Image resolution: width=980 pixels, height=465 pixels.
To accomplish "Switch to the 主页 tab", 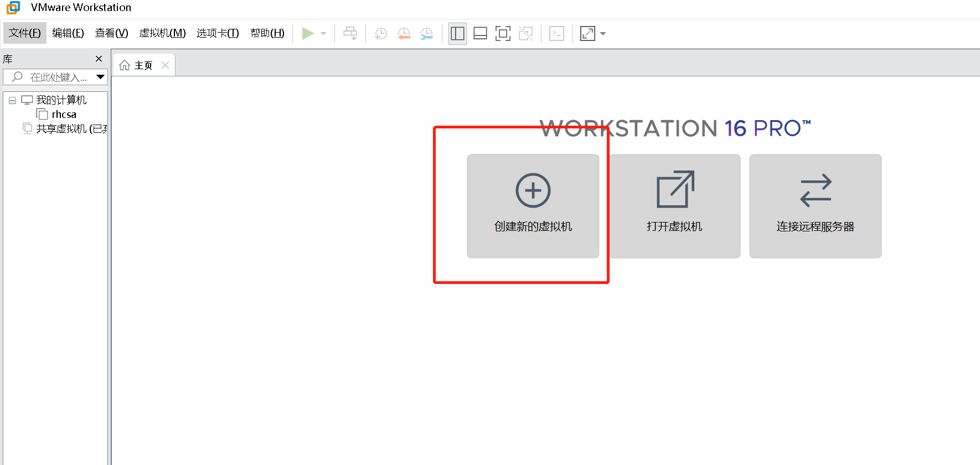I will tap(143, 65).
